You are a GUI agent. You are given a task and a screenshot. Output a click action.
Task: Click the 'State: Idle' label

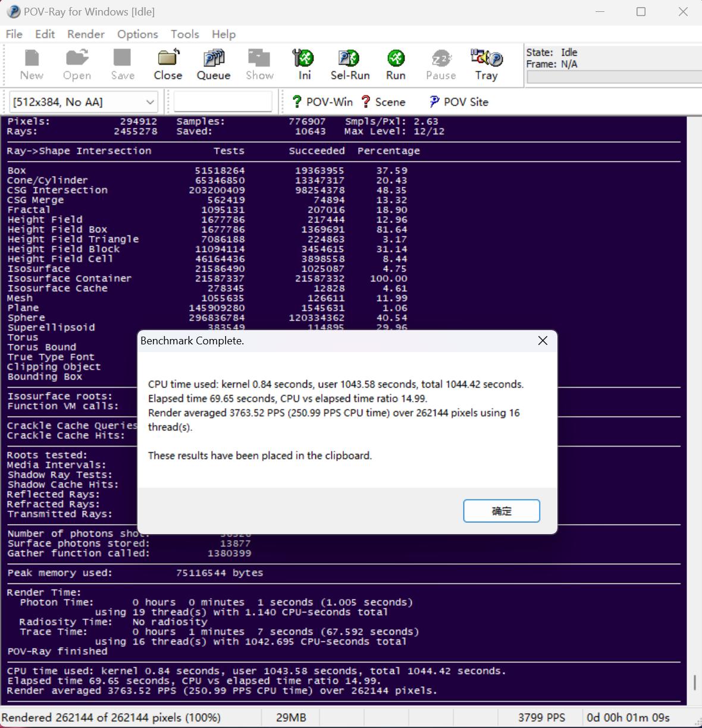(551, 52)
